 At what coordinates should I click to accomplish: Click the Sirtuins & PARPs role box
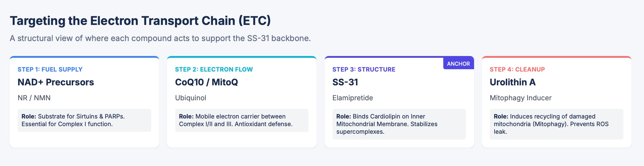tap(84, 120)
